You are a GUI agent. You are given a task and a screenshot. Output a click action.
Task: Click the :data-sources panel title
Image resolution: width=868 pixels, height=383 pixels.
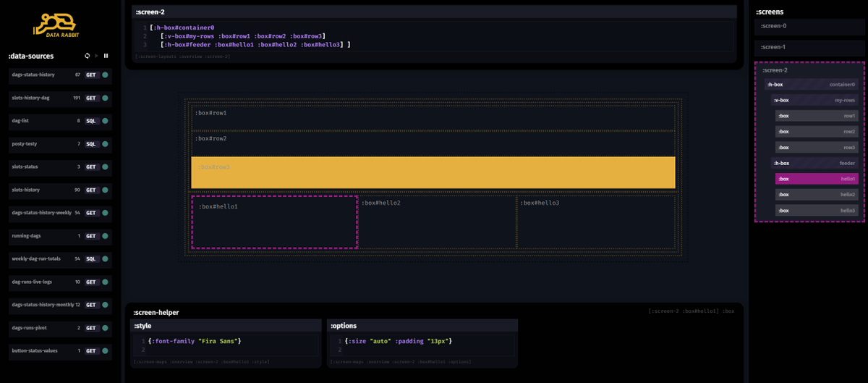pos(31,56)
